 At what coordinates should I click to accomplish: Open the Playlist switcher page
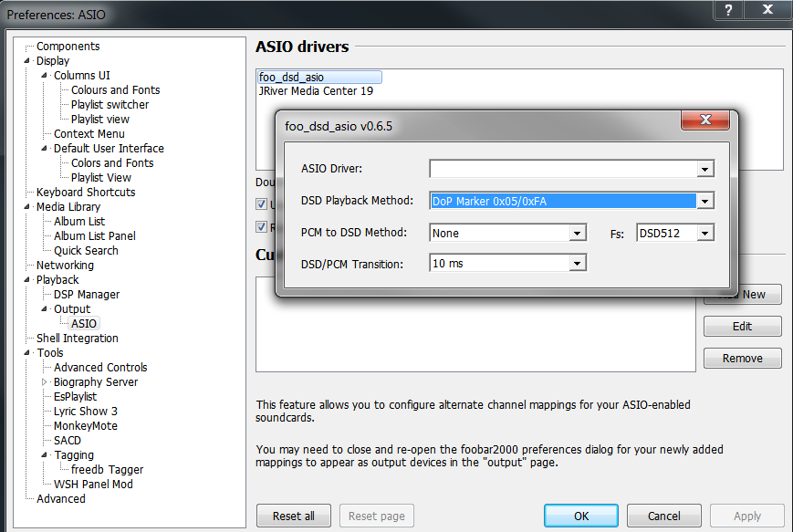click(x=110, y=105)
